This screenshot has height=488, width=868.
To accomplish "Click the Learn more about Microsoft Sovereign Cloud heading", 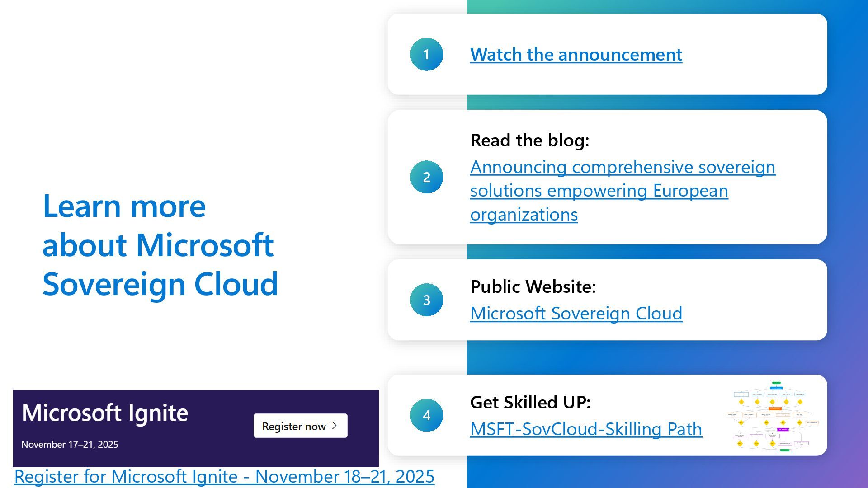I will 160,245.
